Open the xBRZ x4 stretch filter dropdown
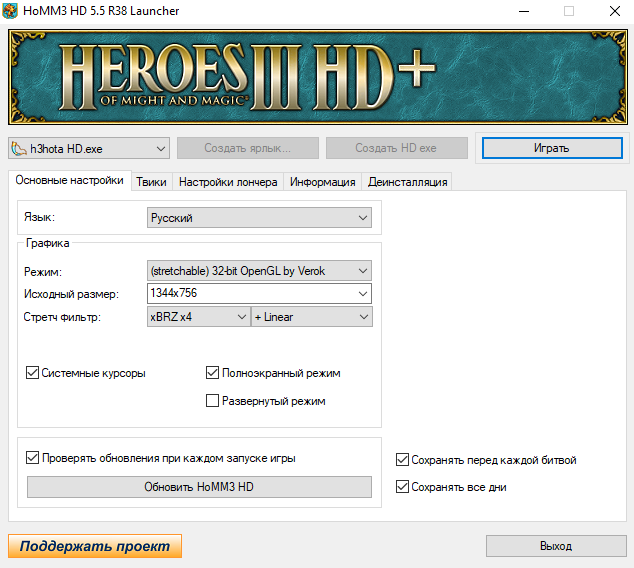Viewport: 634px width, 568px height. [199, 317]
